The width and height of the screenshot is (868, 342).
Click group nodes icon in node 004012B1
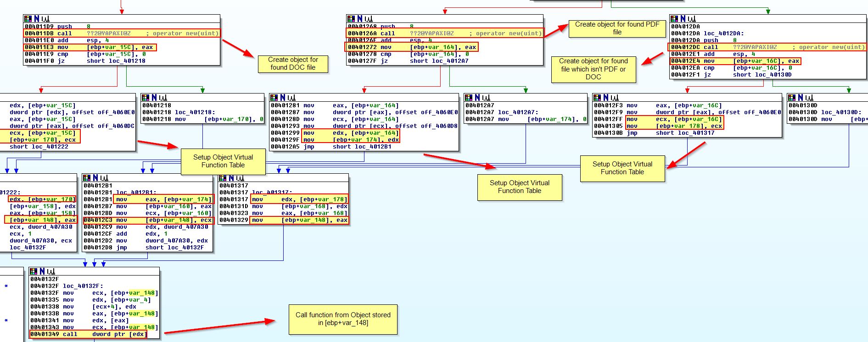click(x=104, y=178)
